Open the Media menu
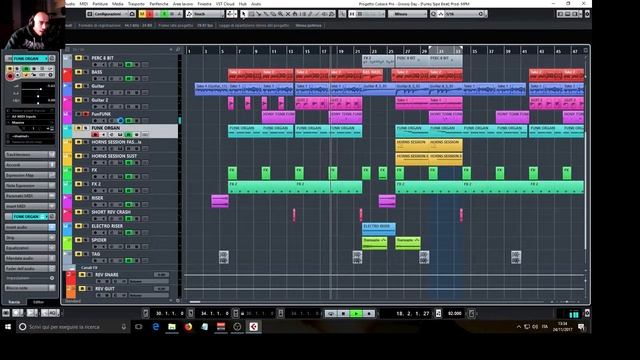The image size is (640, 360). [x=118, y=4]
